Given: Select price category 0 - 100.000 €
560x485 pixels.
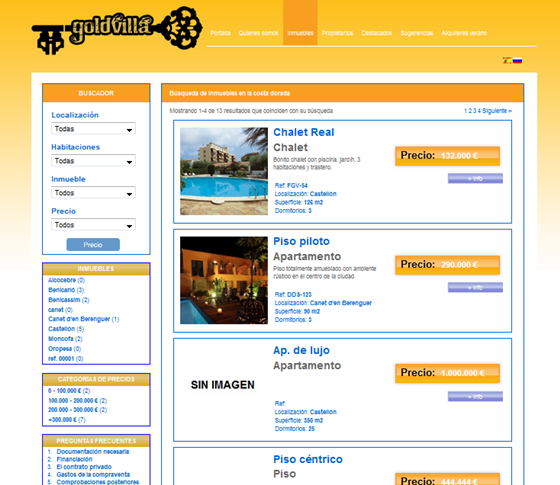Looking at the screenshot, I should (x=69, y=391).
